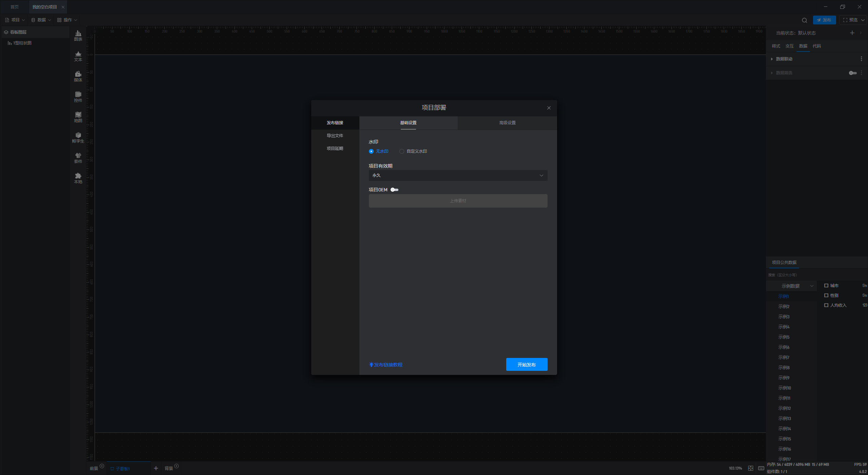The image size is (868, 475).
Task: Open the 图表 chart components panel
Action: [x=78, y=36]
